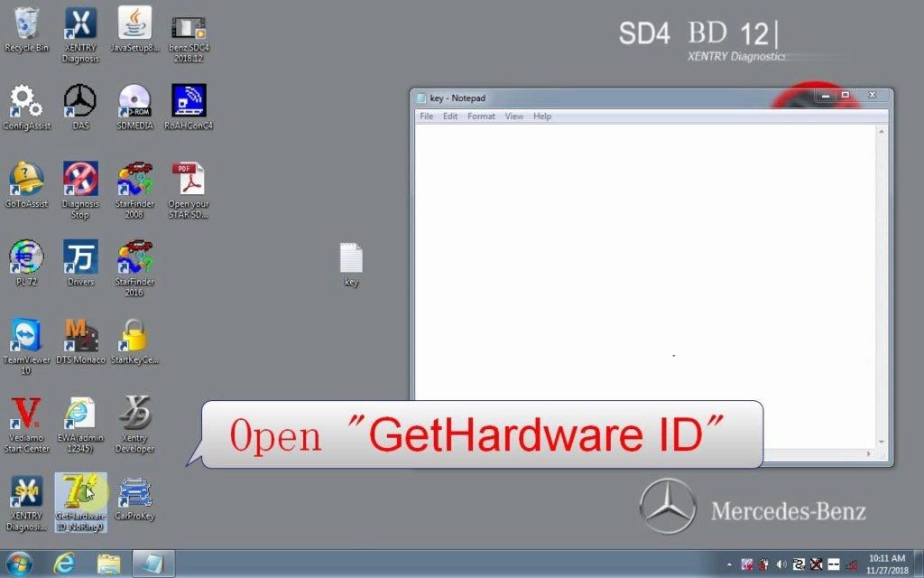Open the XENTRY Diagnosis SIM shortcut
The image size is (924, 578).
point(26,503)
